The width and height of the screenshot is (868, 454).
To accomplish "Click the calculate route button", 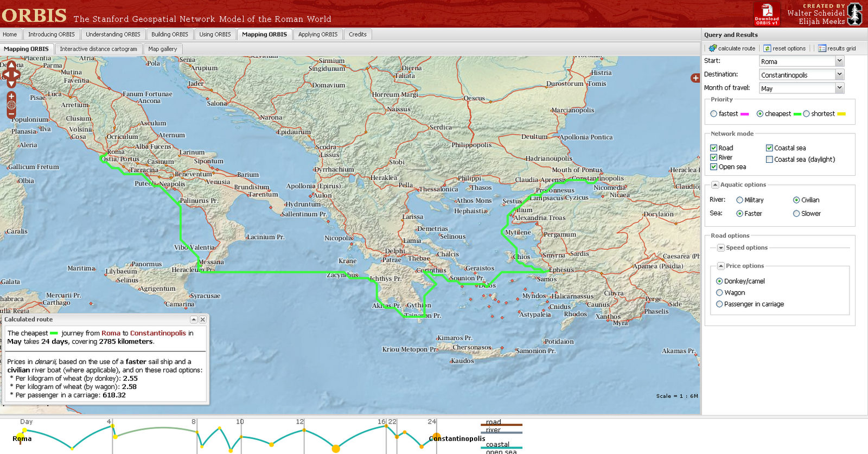I will click(x=732, y=48).
